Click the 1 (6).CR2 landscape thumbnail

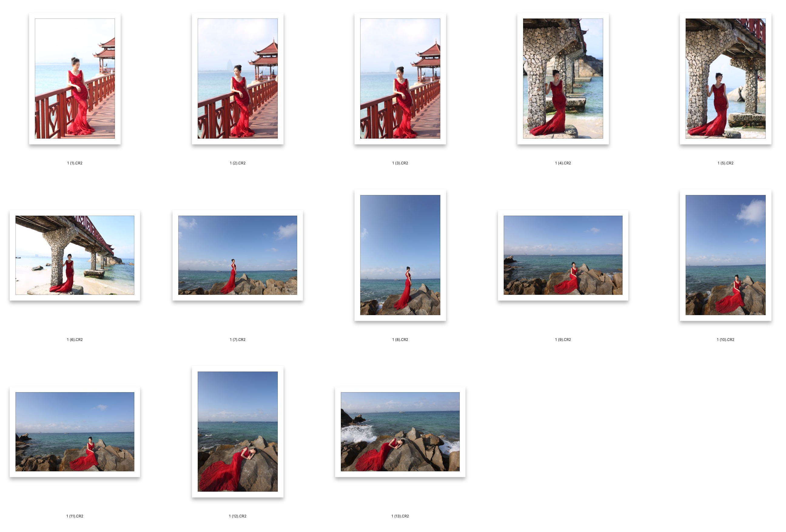point(75,255)
